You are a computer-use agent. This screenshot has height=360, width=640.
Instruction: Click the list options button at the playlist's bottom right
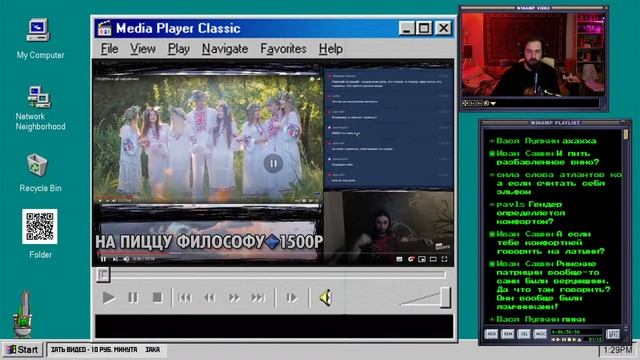(613, 334)
